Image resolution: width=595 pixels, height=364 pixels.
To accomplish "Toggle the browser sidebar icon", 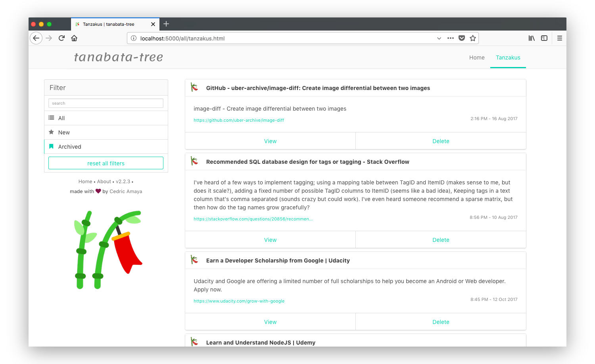I will coord(544,38).
